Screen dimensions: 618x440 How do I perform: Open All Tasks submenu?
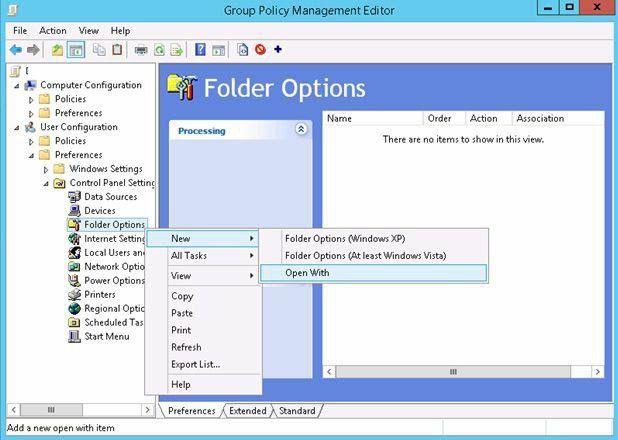click(x=203, y=255)
